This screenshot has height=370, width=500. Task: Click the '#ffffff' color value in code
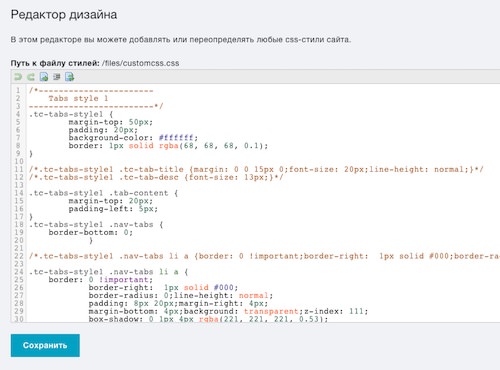176,138
